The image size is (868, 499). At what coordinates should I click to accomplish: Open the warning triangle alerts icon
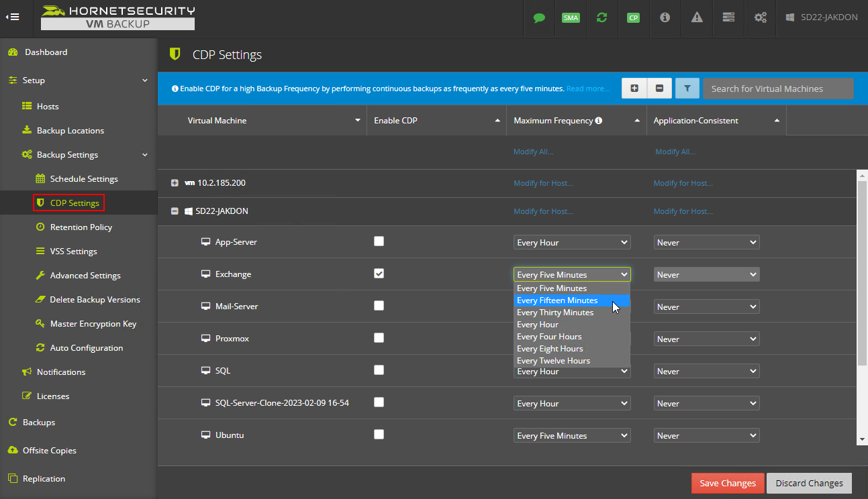[x=697, y=18]
